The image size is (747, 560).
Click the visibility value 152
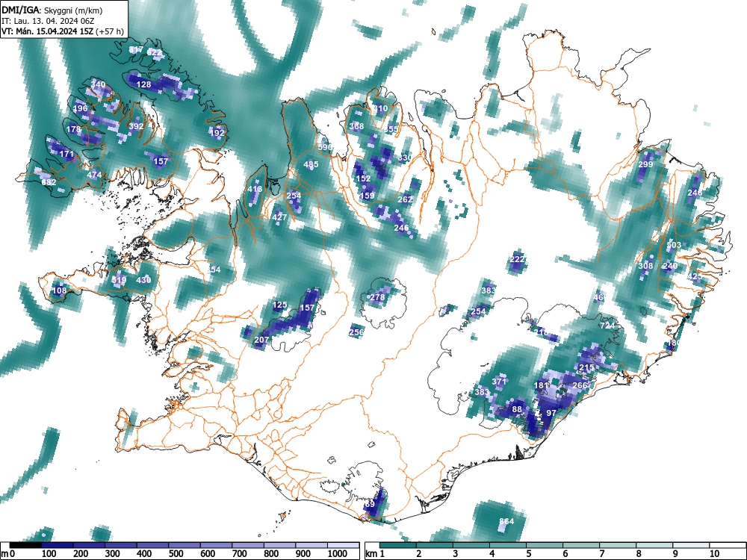364,178
